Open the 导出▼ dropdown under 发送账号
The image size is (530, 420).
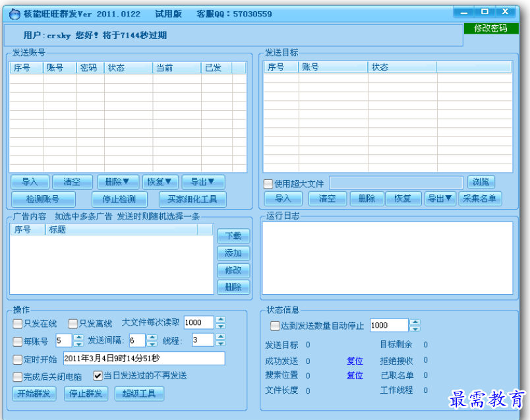[x=203, y=182]
